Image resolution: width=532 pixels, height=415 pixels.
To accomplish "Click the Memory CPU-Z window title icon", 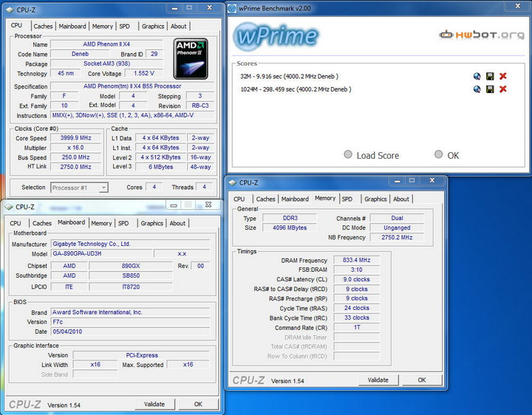I will [233, 182].
